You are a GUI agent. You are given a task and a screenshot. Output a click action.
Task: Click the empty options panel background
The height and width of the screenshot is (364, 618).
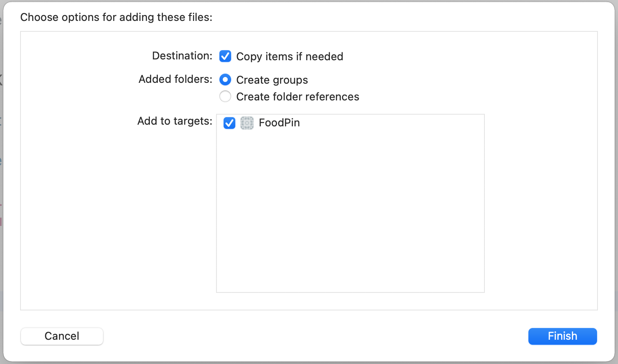tap(105, 209)
